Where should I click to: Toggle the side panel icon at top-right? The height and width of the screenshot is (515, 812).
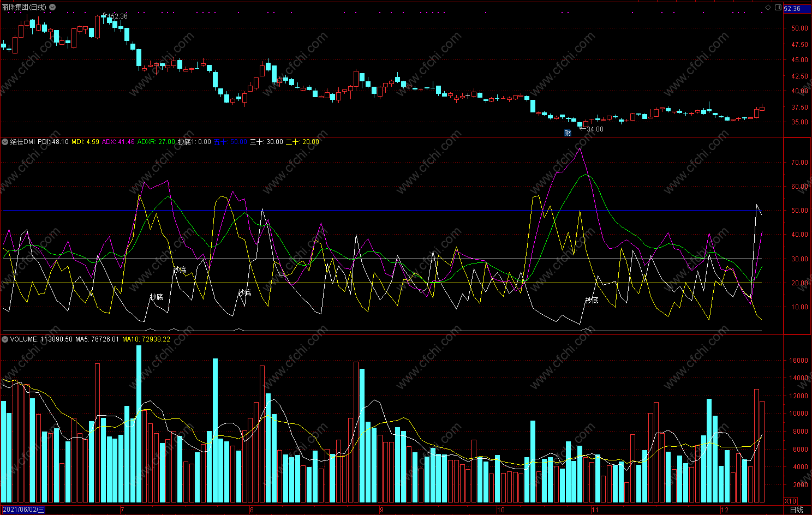click(x=778, y=8)
